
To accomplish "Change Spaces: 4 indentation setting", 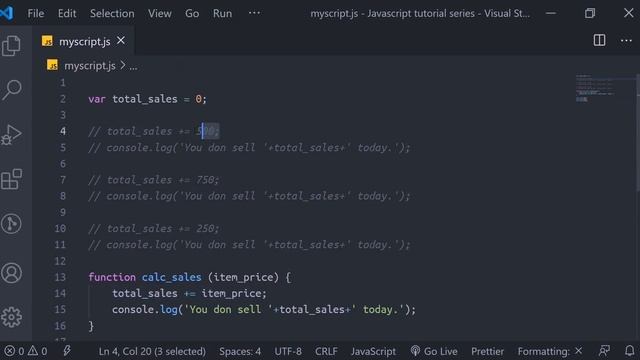I will click(240, 351).
